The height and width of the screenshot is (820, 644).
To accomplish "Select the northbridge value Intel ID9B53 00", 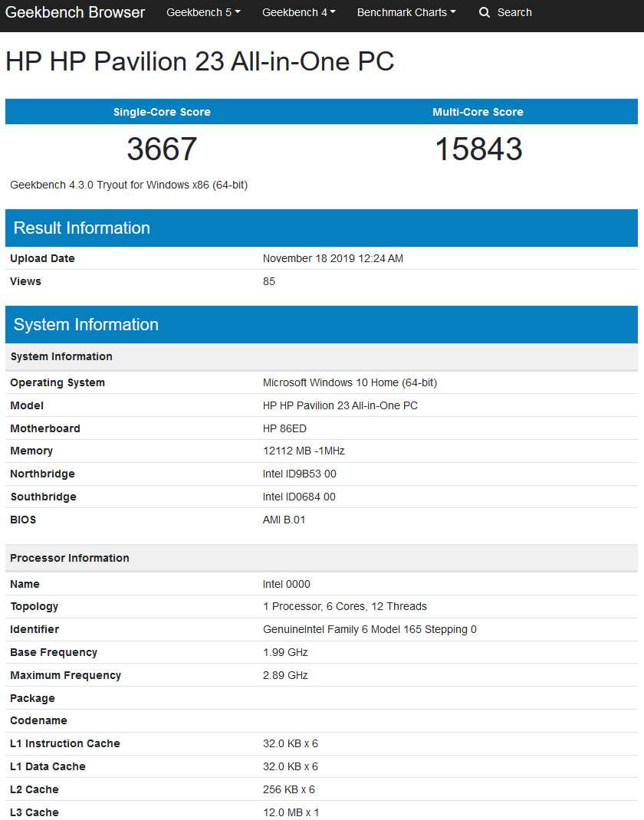I will coord(299,474).
